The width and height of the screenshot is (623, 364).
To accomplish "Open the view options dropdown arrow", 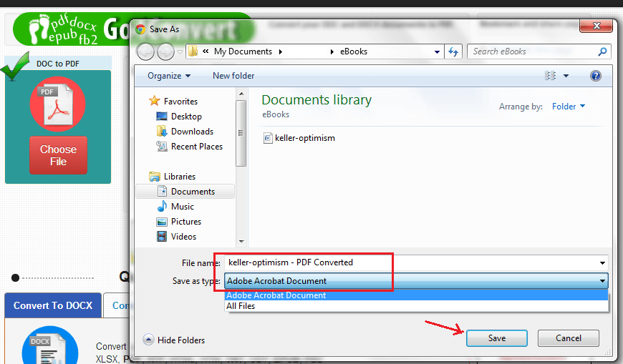I will point(566,76).
